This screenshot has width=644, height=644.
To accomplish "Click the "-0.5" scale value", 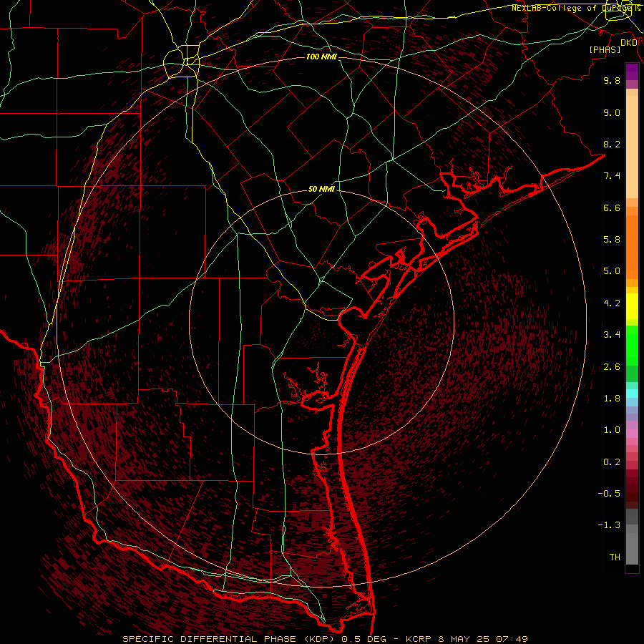I will point(609,494).
